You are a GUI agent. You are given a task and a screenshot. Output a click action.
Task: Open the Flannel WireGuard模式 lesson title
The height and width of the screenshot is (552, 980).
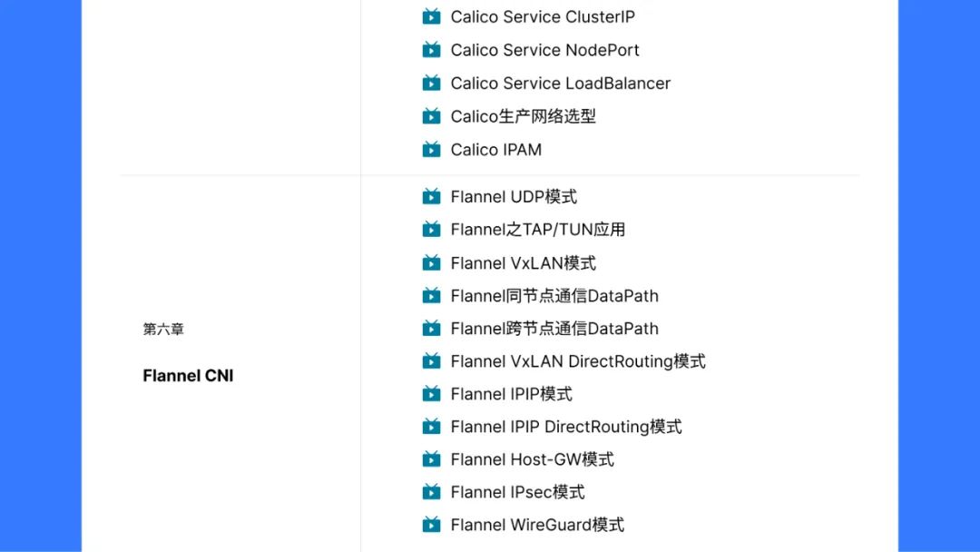click(x=537, y=525)
